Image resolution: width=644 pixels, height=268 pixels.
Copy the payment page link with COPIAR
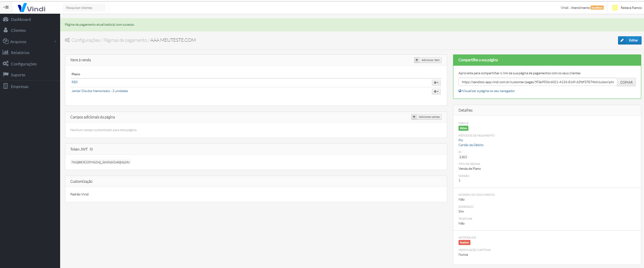[x=626, y=82]
